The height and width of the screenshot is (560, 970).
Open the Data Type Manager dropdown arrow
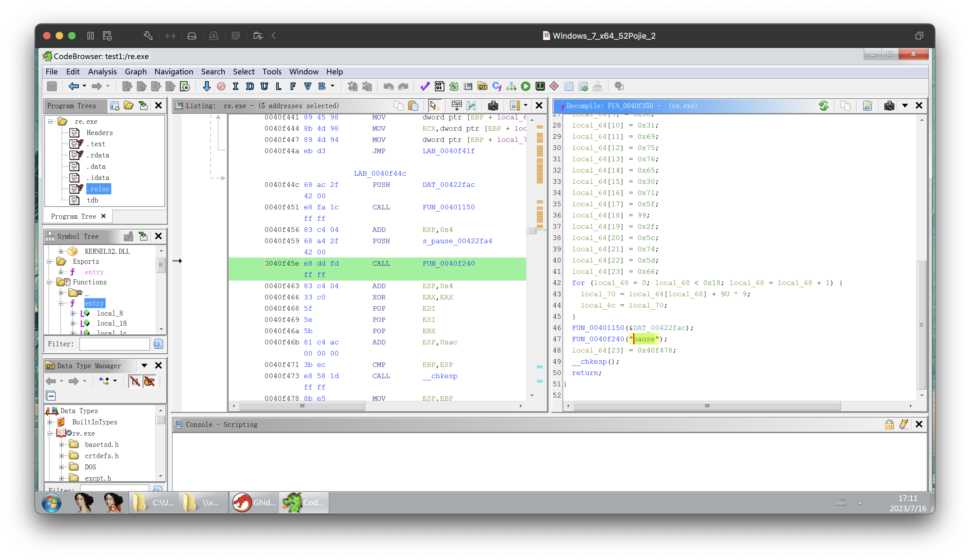pos(144,365)
